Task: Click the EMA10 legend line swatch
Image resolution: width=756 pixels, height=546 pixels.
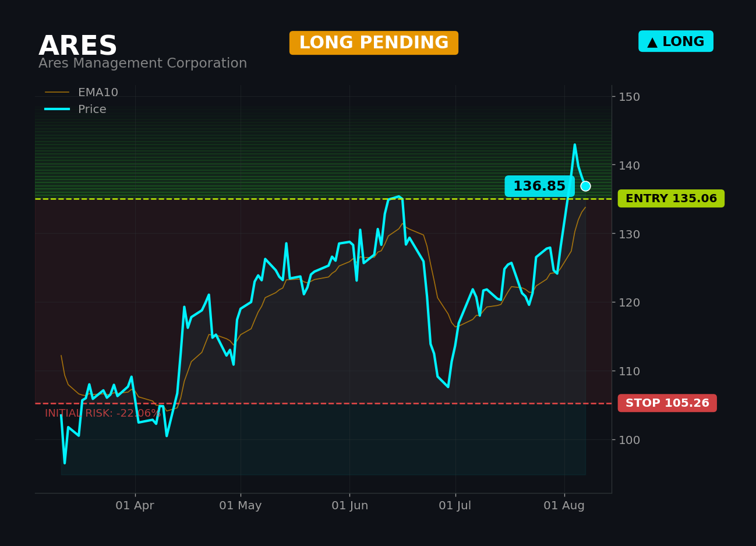Action: point(57,93)
